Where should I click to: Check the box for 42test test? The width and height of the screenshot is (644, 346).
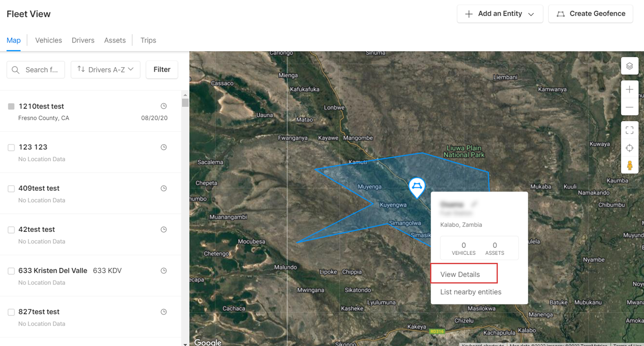point(11,230)
